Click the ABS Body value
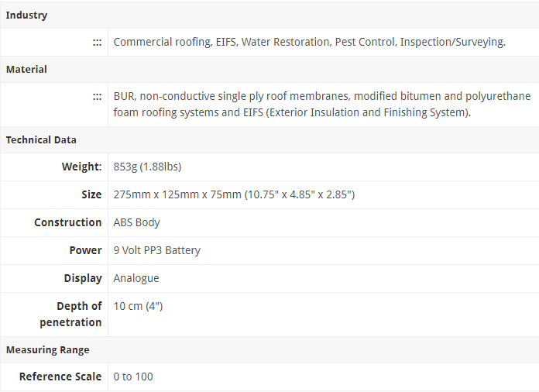 pyautogui.click(x=136, y=222)
